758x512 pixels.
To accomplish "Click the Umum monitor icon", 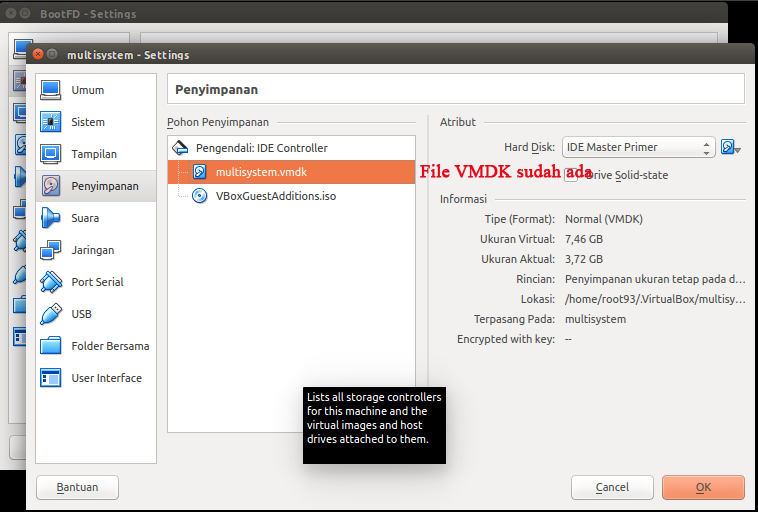I will [51, 90].
